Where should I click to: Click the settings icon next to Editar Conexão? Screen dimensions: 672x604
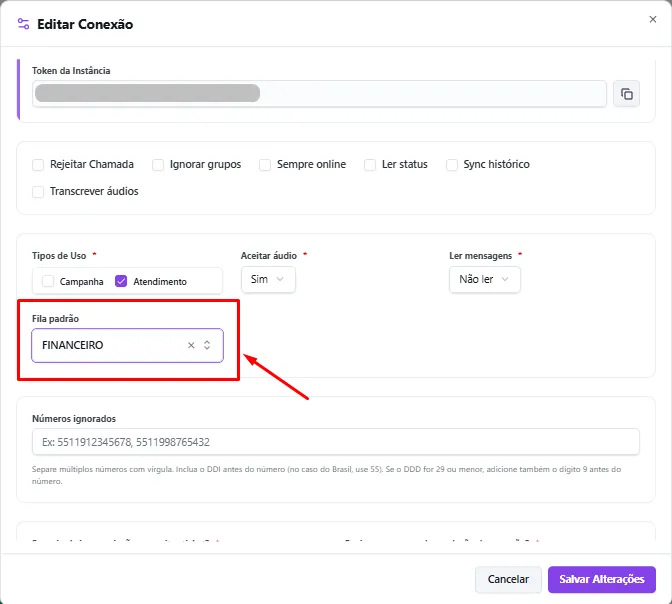(x=23, y=24)
